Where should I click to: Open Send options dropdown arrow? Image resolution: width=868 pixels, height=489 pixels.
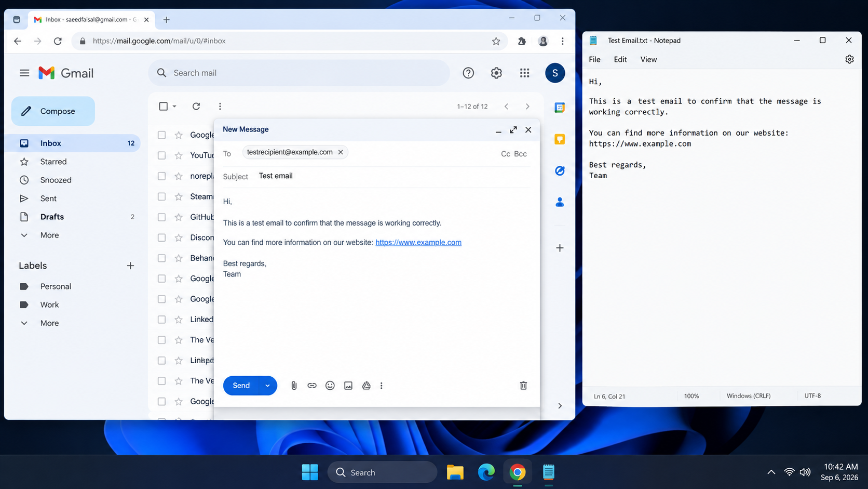coord(267,386)
